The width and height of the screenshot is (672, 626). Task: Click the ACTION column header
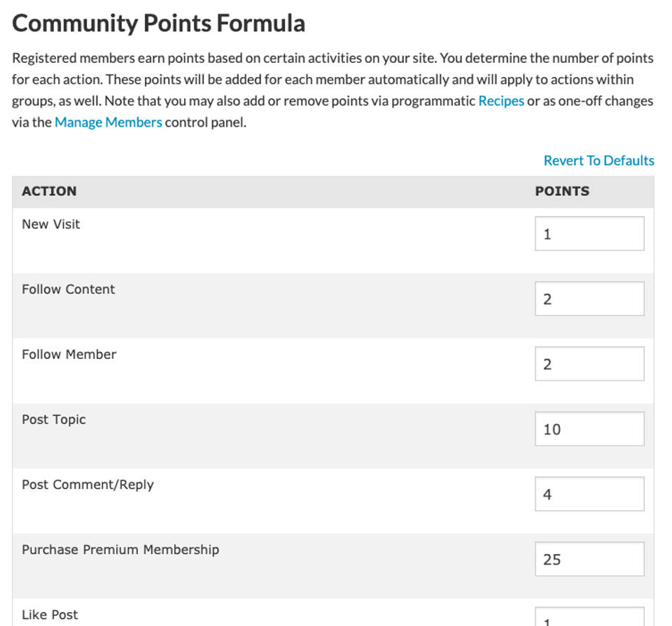[49, 191]
